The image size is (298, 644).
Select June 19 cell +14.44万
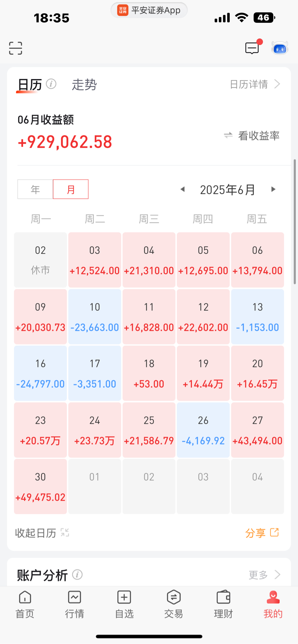[203, 373]
